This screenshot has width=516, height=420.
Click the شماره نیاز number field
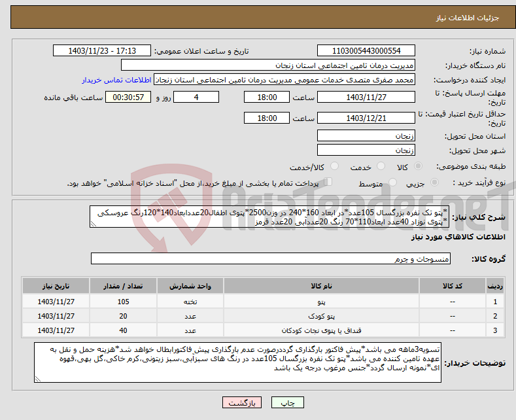366,51
